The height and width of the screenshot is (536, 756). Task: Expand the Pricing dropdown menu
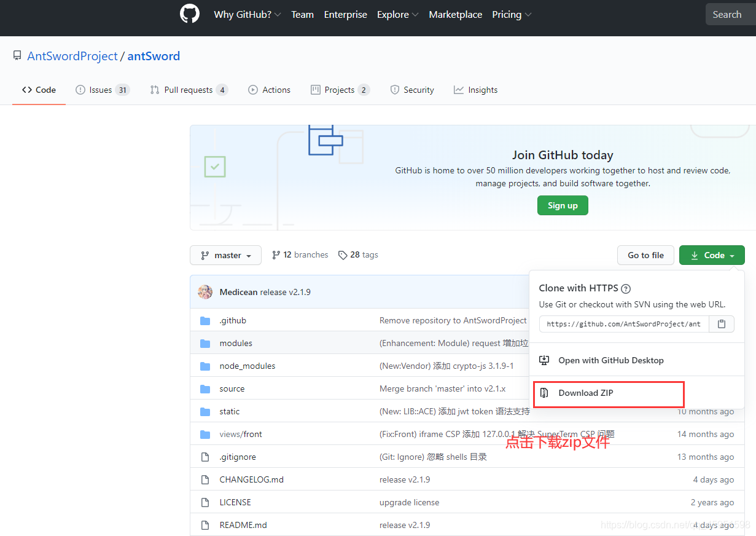coord(512,15)
